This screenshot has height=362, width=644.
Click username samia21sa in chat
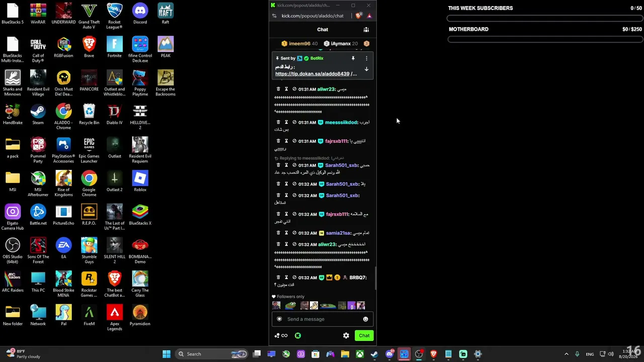[338, 233]
